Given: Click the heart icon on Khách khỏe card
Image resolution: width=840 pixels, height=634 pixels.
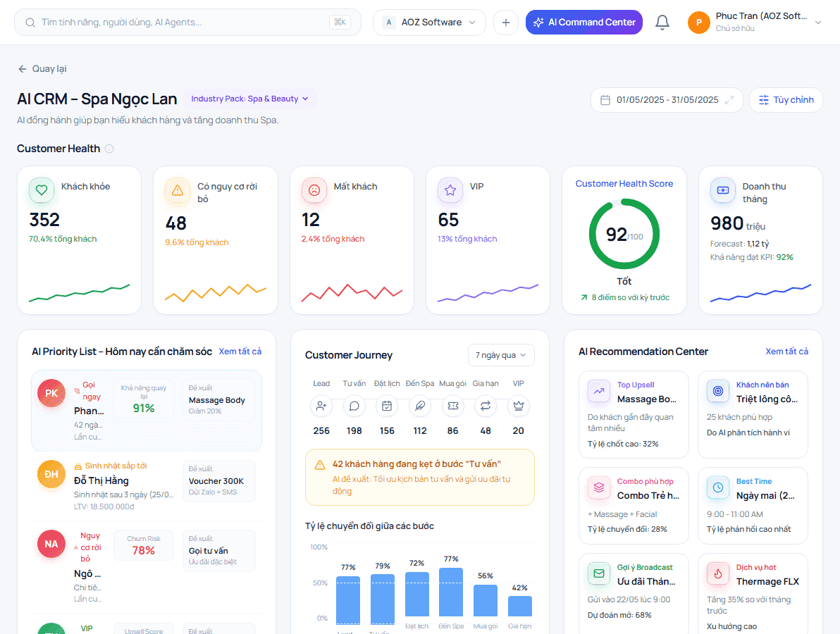Looking at the screenshot, I should (x=42, y=190).
